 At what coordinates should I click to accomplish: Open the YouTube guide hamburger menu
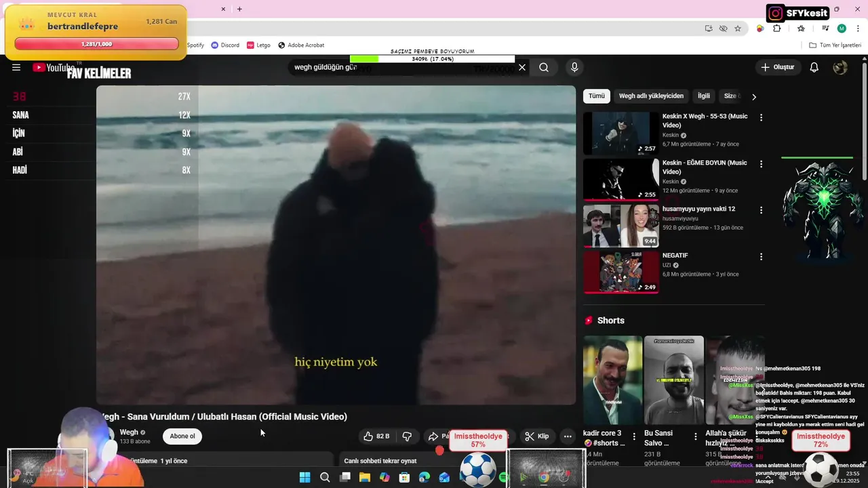coord(16,67)
